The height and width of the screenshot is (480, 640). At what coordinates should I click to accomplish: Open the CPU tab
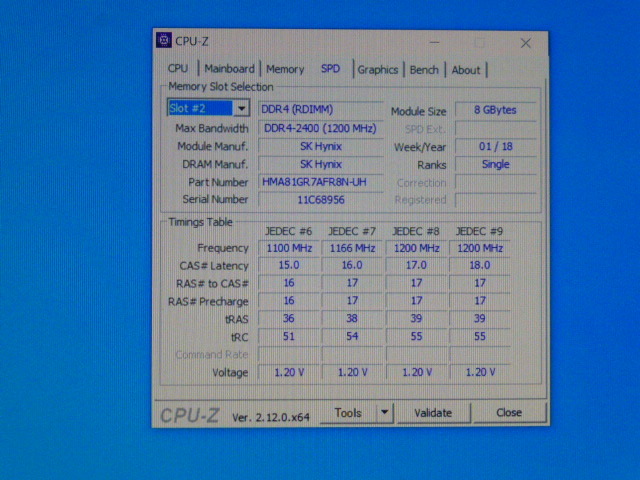point(178,68)
